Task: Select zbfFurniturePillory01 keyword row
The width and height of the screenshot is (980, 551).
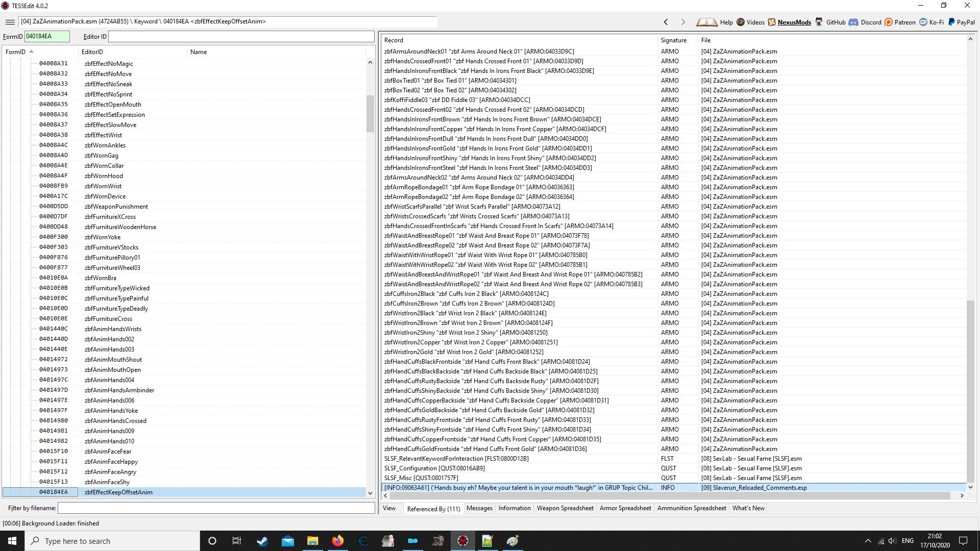Action: (184, 257)
